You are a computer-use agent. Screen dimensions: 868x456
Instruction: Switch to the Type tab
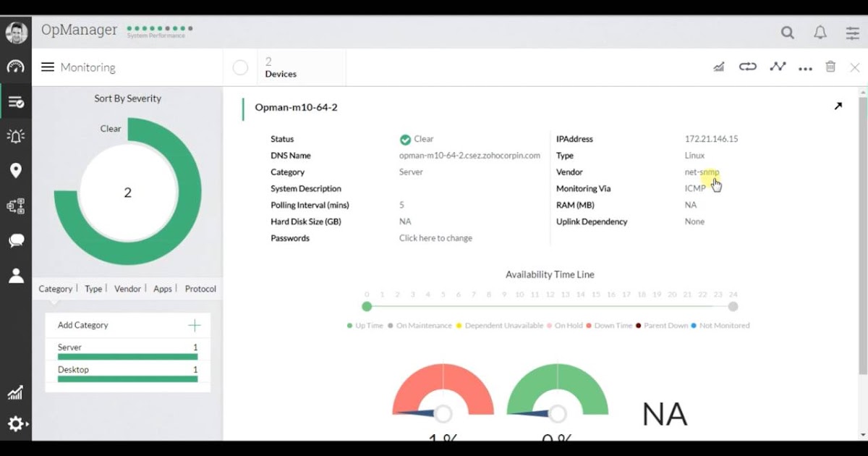(93, 289)
